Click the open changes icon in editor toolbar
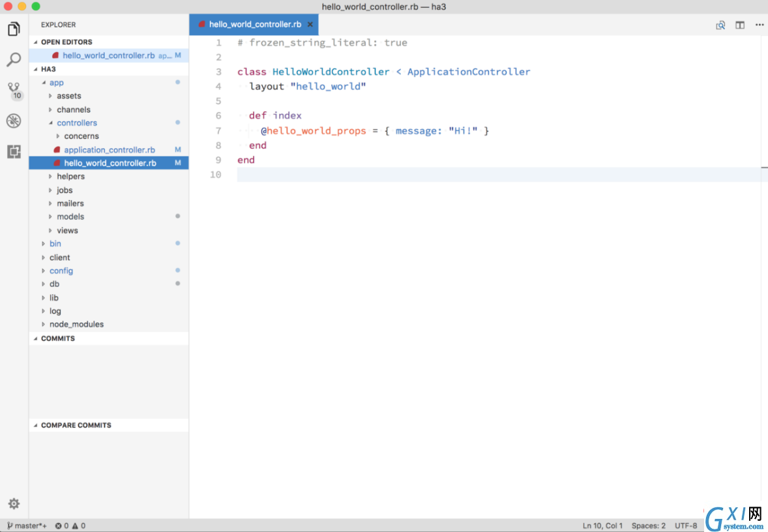 click(x=720, y=25)
